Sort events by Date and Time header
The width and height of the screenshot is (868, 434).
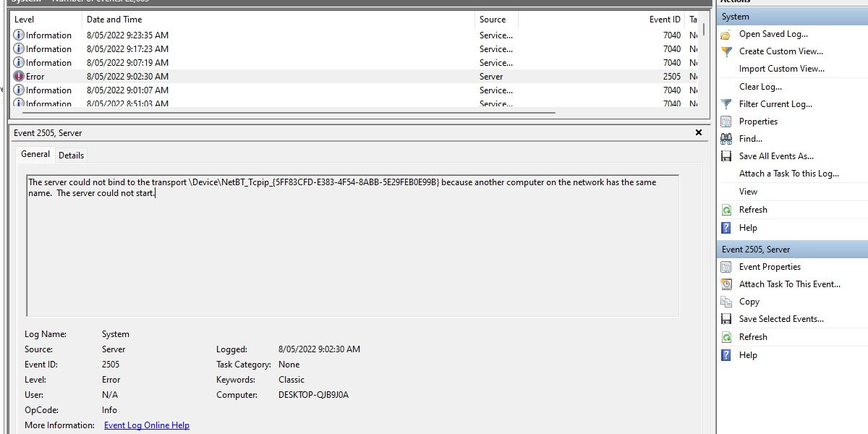(x=114, y=20)
